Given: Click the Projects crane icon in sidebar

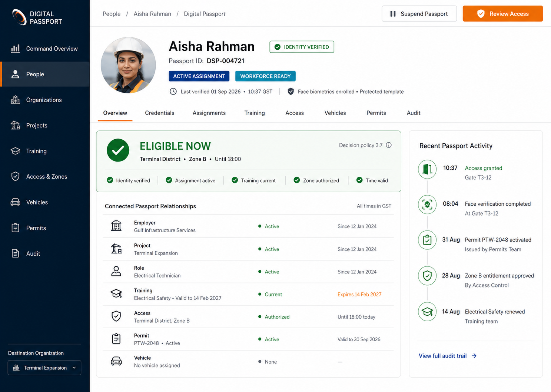Looking at the screenshot, I should tap(15, 125).
